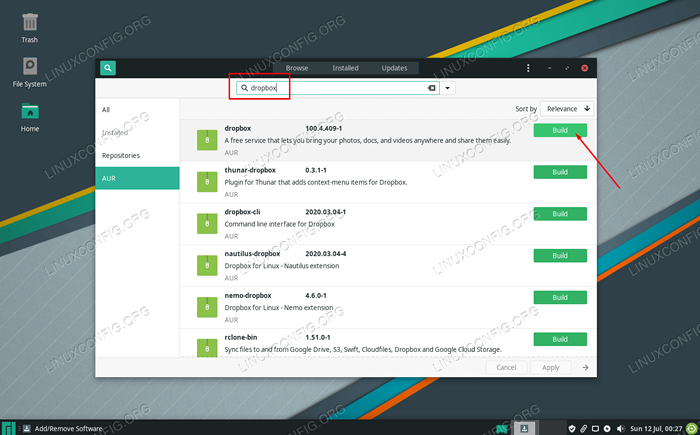This screenshot has height=435, width=700.
Task: Click the thunar-dropbox package icon
Action: click(x=207, y=182)
